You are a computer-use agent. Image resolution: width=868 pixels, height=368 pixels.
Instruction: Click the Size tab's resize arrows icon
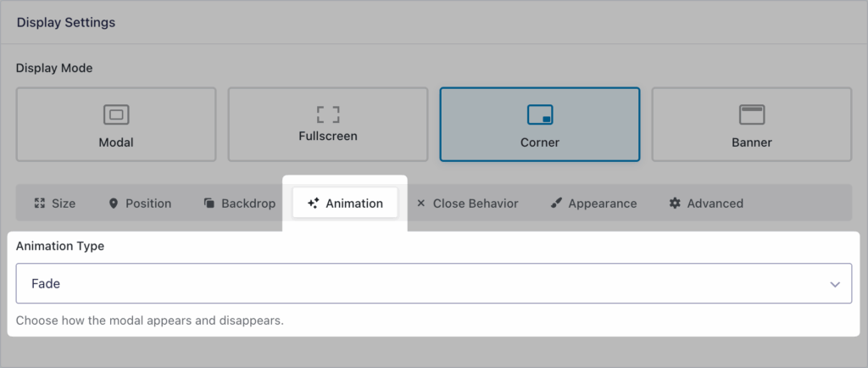[39, 204]
